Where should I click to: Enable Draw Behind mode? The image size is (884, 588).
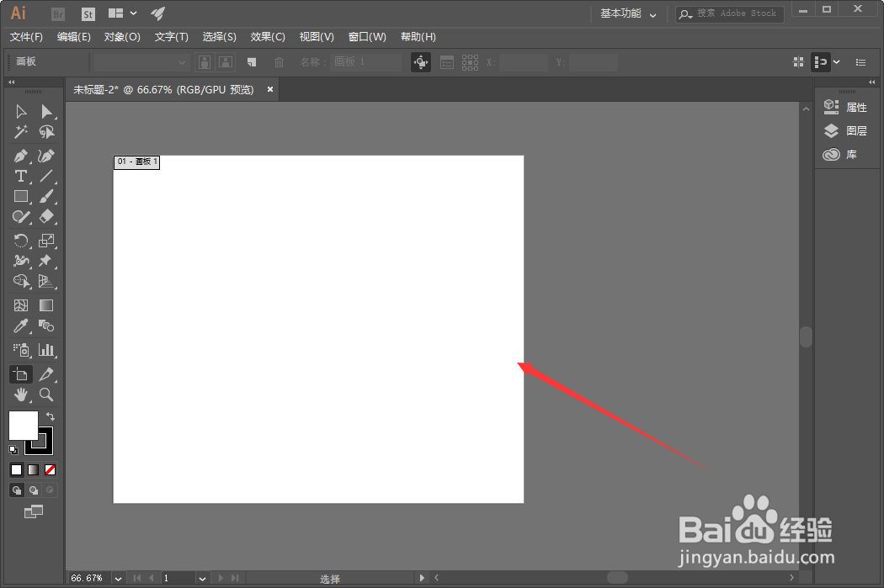(34, 490)
